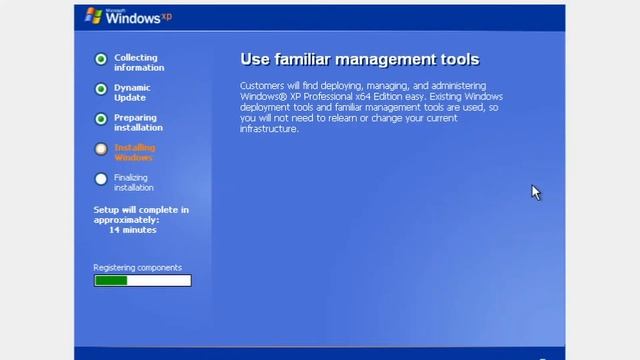Screen dimensions: 640x360
Task: Click the orange Installing Windows label
Action: 135,152
